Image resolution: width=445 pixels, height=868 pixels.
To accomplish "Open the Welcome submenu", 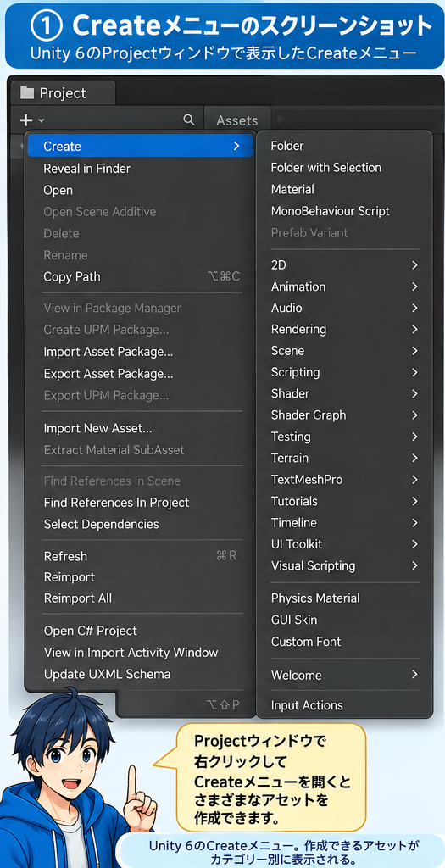I will click(x=344, y=676).
